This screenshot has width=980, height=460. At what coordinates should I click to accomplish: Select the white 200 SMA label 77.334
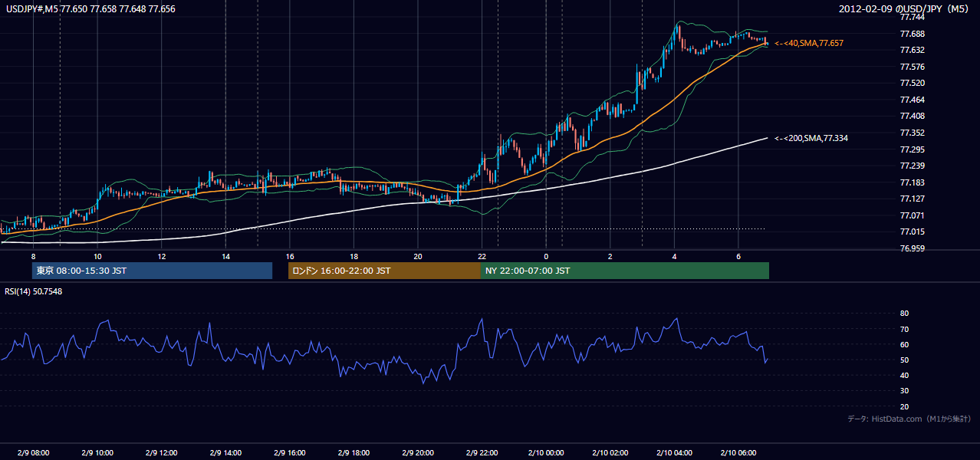tap(811, 138)
